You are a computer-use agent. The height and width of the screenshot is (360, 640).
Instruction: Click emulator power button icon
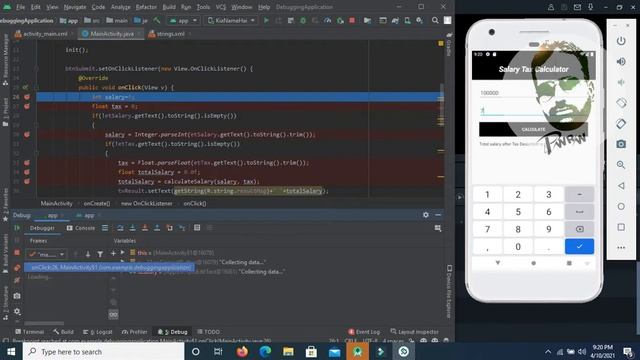[x=621, y=41]
